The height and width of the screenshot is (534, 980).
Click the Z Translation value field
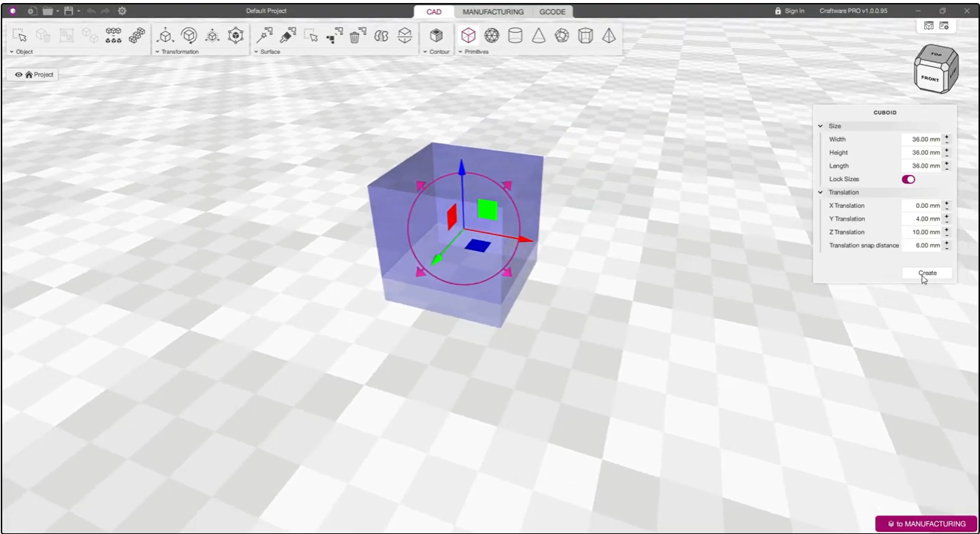pyautogui.click(x=922, y=232)
